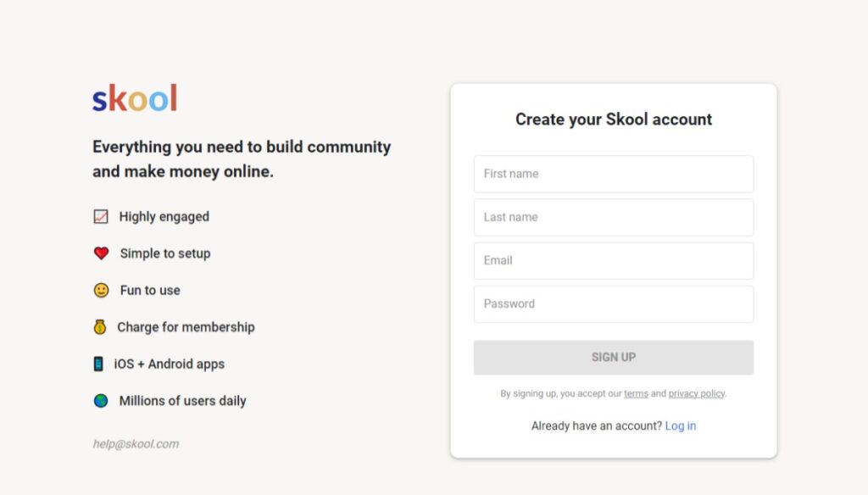This screenshot has width=868, height=495.
Task: Click the Simple to setup label
Action: [165, 253]
